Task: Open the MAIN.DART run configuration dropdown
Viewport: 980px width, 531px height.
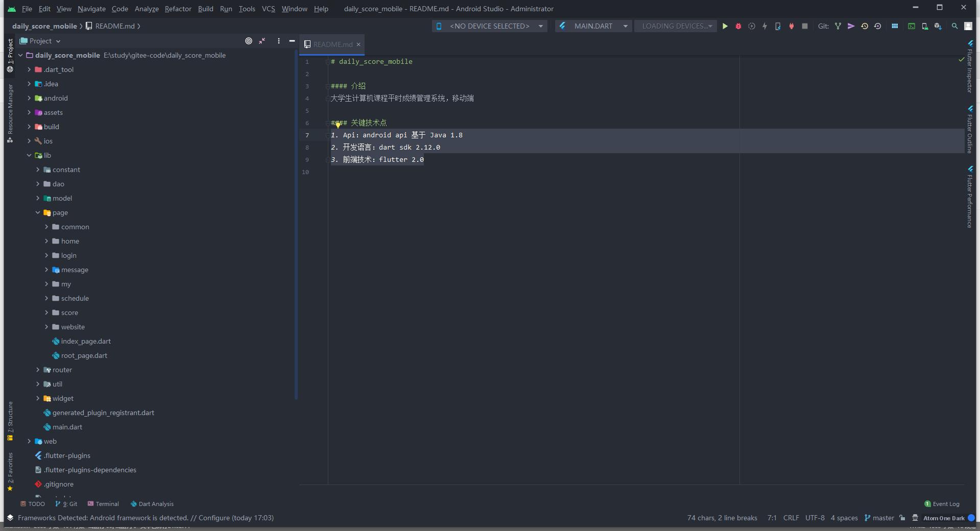Action: [593, 26]
